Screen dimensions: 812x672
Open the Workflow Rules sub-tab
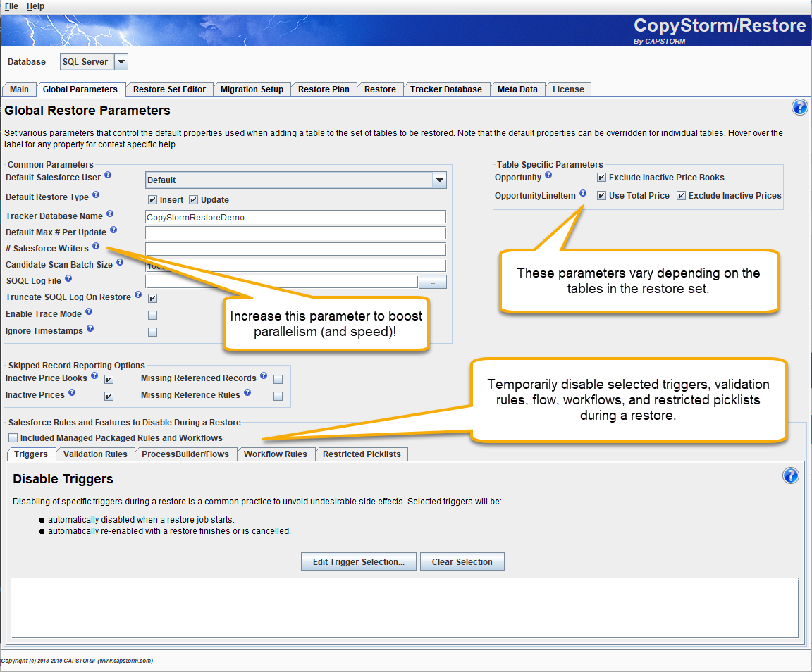coord(276,454)
